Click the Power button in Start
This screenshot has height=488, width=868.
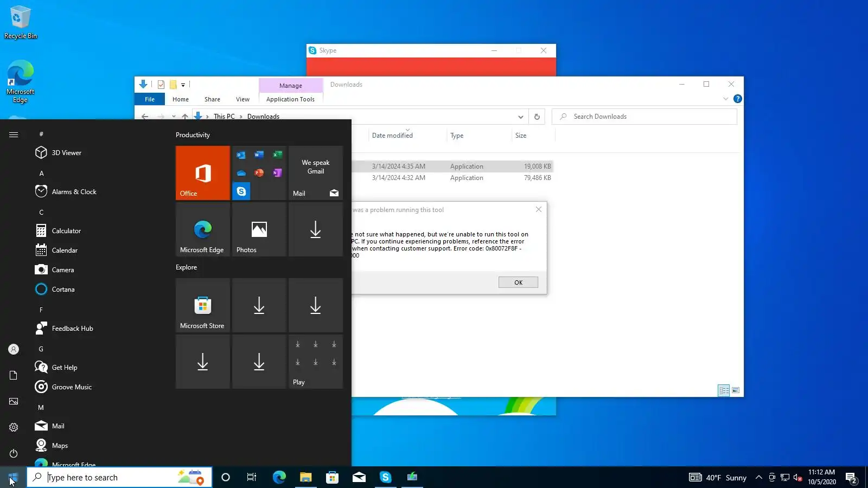(x=14, y=453)
